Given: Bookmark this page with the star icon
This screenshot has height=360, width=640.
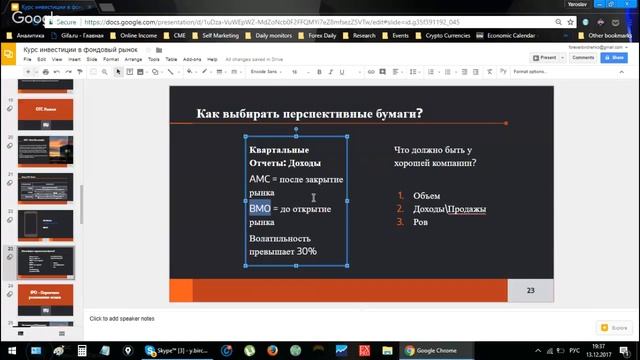Looking at the screenshot, I should [x=570, y=22].
